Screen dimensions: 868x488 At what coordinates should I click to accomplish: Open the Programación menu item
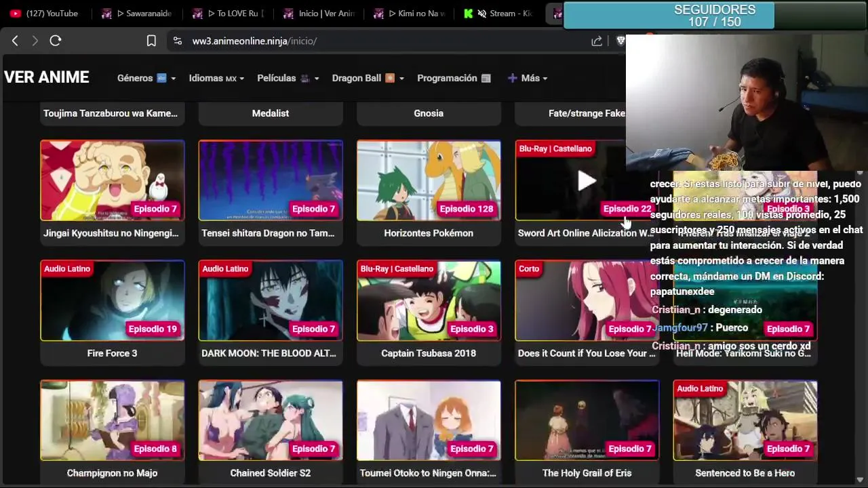pos(454,78)
